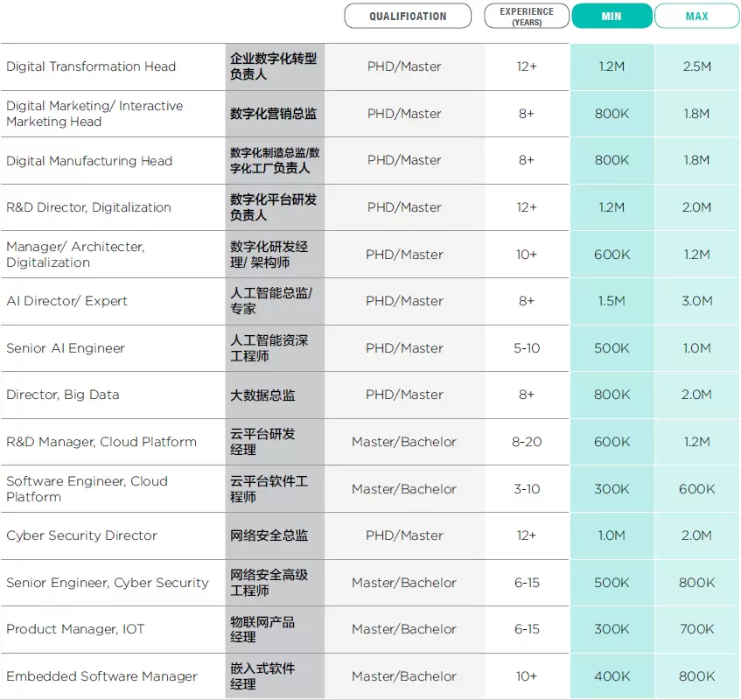Click Chinese title 数字化营销总监

(273, 114)
